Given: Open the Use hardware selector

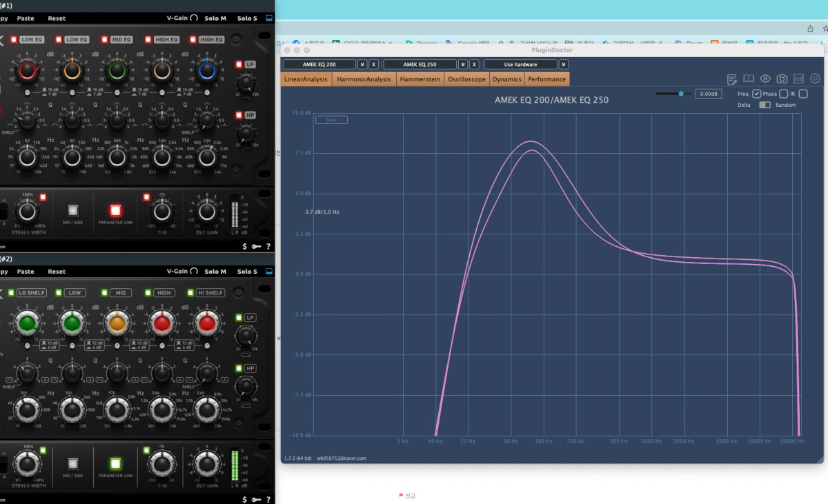Looking at the screenshot, I should pos(521,64).
